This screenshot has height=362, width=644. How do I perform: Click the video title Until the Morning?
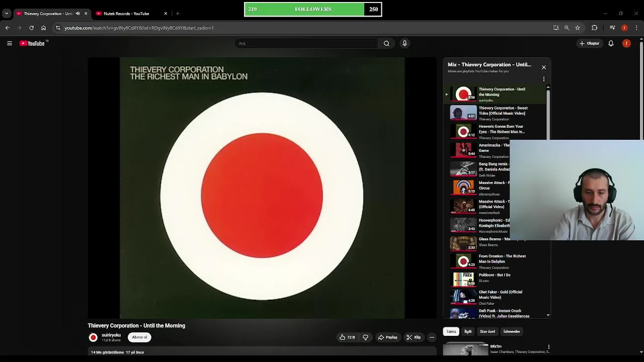click(x=136, y=326)
